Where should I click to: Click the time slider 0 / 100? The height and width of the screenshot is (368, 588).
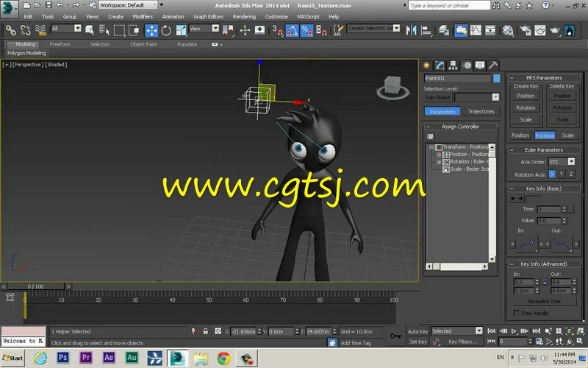click(x=35, y=286)
